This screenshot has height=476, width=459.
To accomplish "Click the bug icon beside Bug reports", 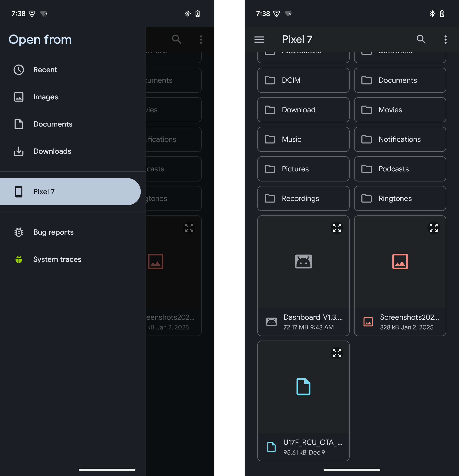I will click(x=19, y=232).
